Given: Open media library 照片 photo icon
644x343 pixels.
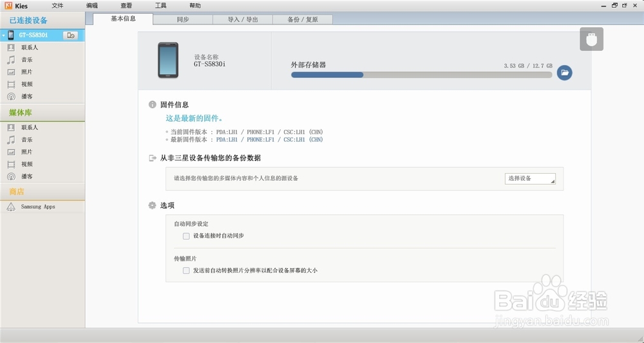Looking at the screenshot, I should (x=11, y=153).
